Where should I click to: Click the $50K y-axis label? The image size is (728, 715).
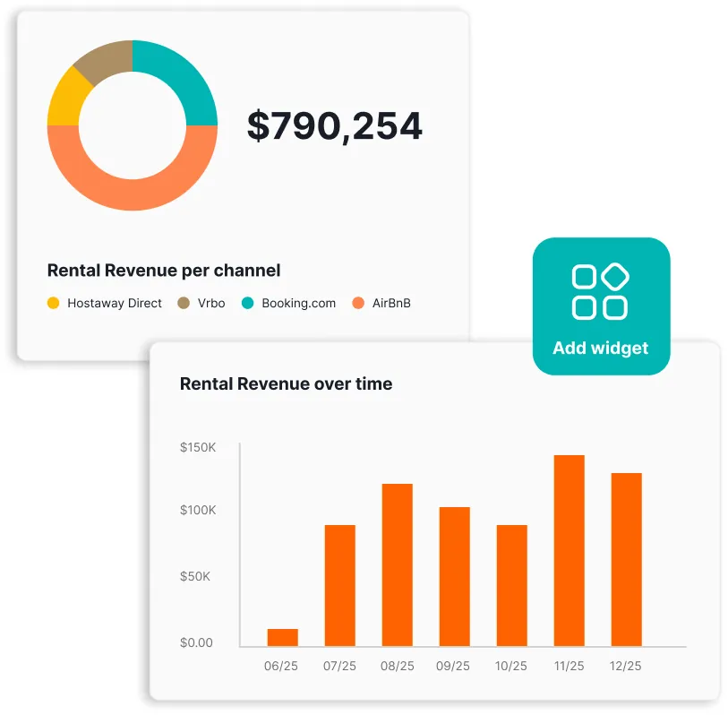(195, 576)
